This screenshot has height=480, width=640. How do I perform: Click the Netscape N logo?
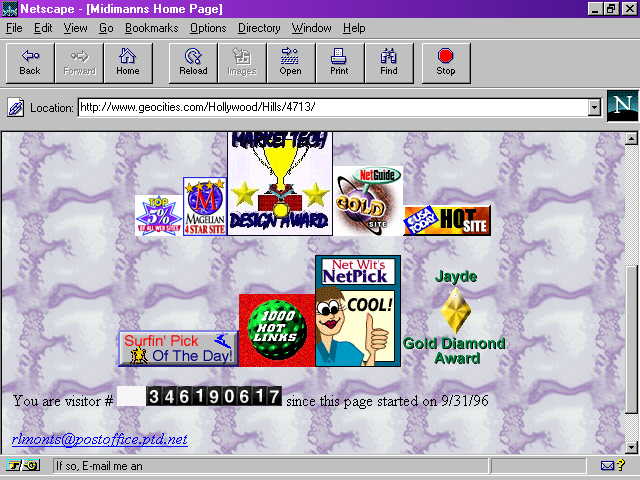coord(622,106)
